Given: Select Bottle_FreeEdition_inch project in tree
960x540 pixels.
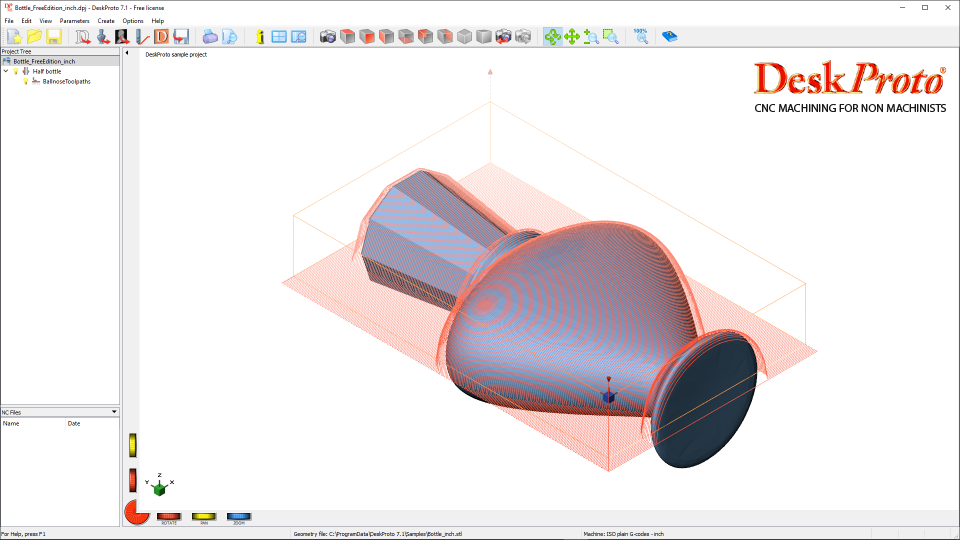Looking at the screenshot, I should click(x=43, y=62).
